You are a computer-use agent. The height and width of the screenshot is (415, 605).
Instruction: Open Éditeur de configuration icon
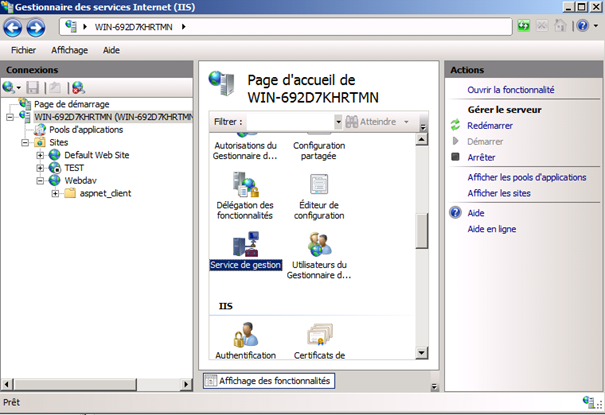[319, 184]
